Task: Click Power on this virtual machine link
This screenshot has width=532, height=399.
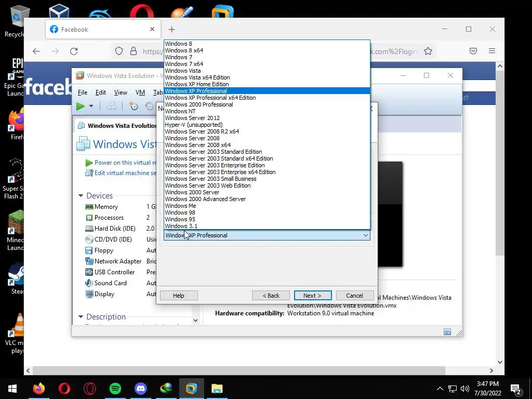Action: pos(125,163)
